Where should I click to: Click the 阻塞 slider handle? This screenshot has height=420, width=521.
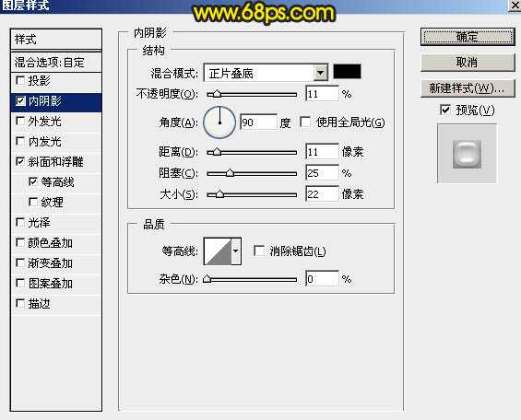(x=230, y=173)
